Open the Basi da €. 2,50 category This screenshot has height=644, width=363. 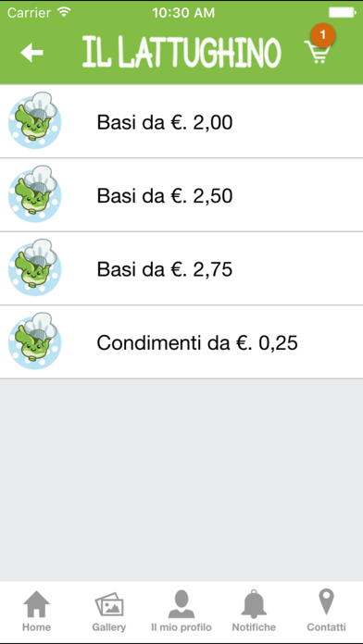click(x=181, y=195)
